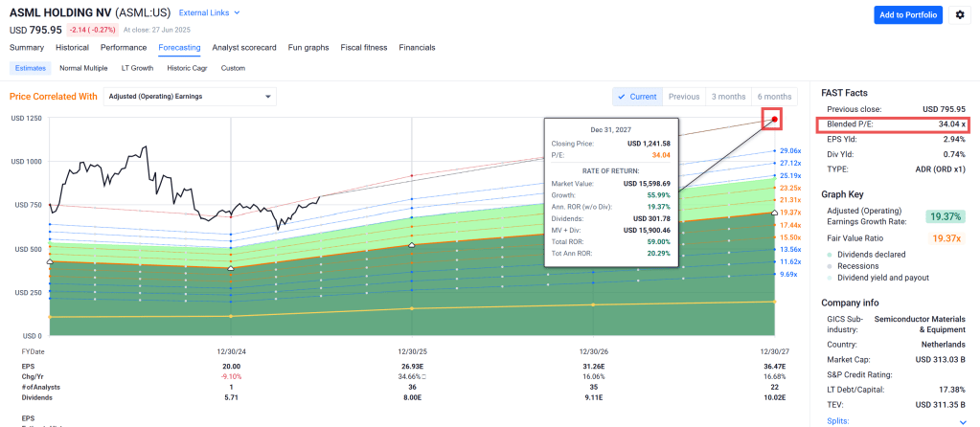The width and height of the screenshot is (980, 427).
Task: Click the white triangle marker at 12/30/24
Action: pos(230,269)
